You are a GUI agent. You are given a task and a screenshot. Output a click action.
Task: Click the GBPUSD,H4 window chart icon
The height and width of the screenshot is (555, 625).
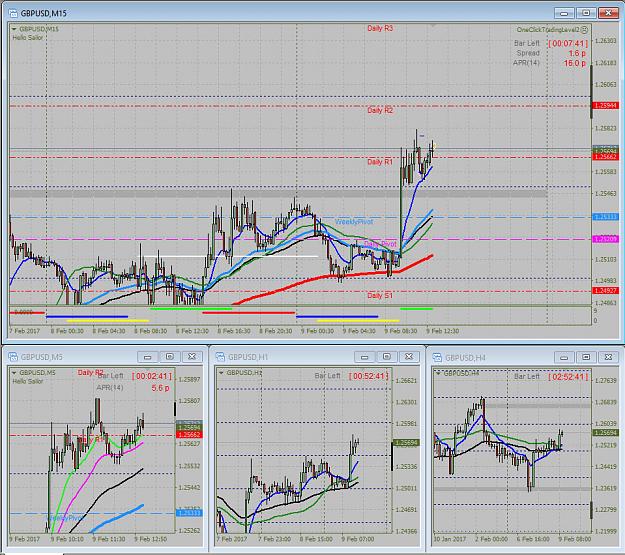438,357
